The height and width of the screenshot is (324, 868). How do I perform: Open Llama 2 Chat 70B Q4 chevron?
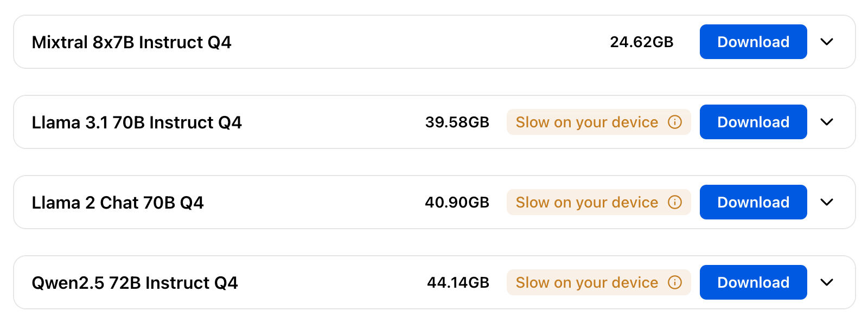[827, 202]
